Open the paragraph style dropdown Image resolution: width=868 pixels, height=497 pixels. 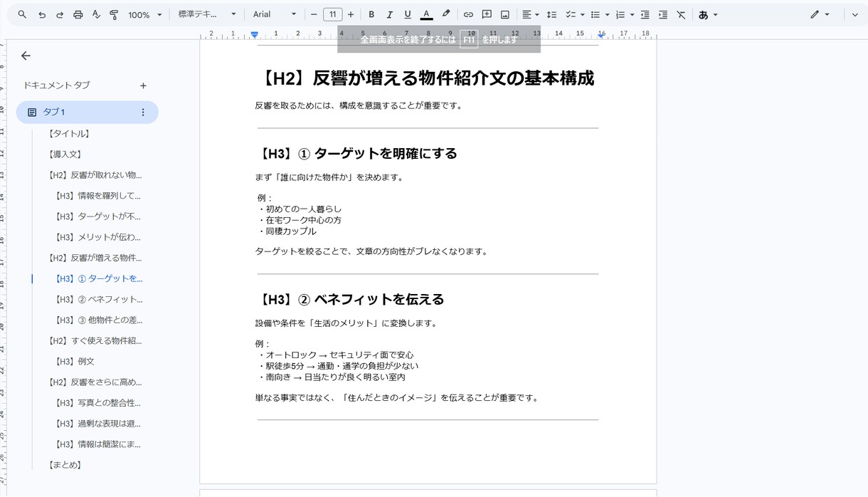coord(207,14)
